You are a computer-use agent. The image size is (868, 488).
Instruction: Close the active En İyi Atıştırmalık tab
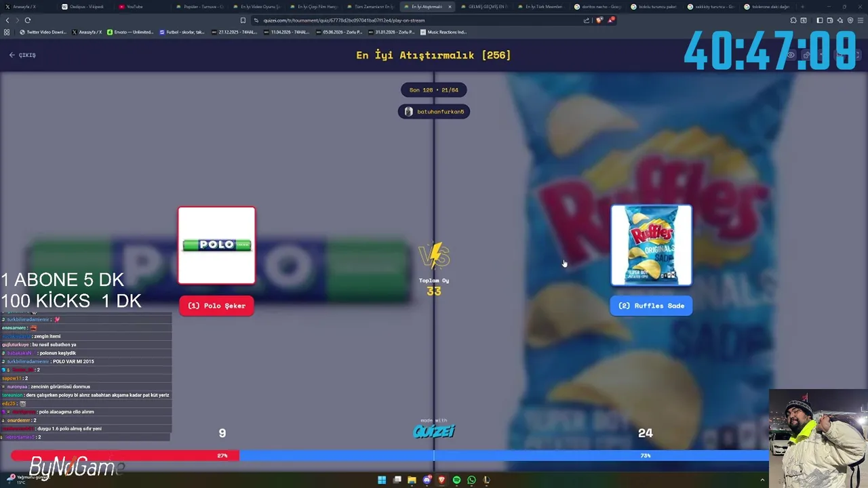449,7
